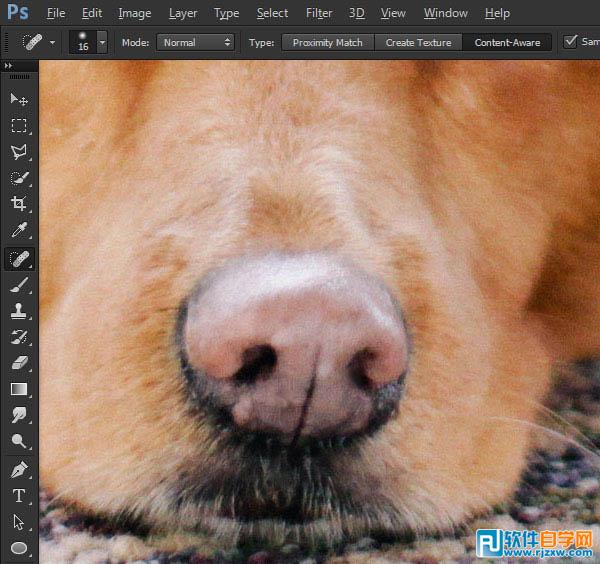
Task: Switch to the Eraser tool
Action: click(x=19, y=363)
